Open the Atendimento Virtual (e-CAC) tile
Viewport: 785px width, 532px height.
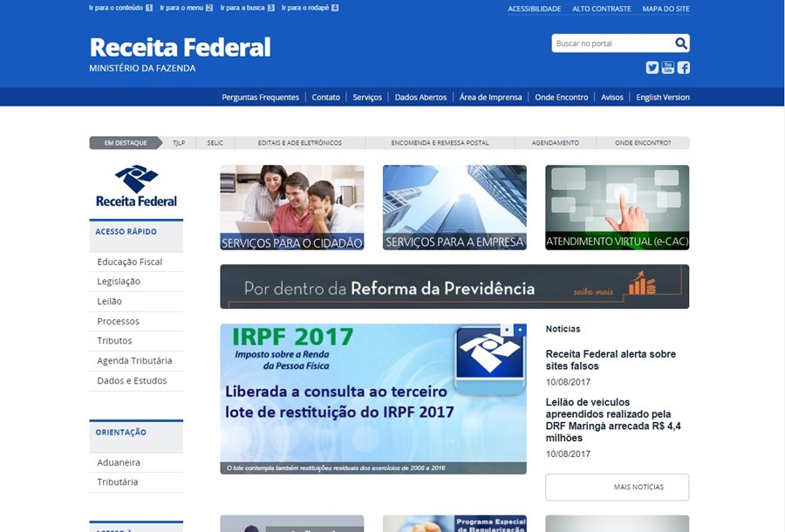point(617,208)
